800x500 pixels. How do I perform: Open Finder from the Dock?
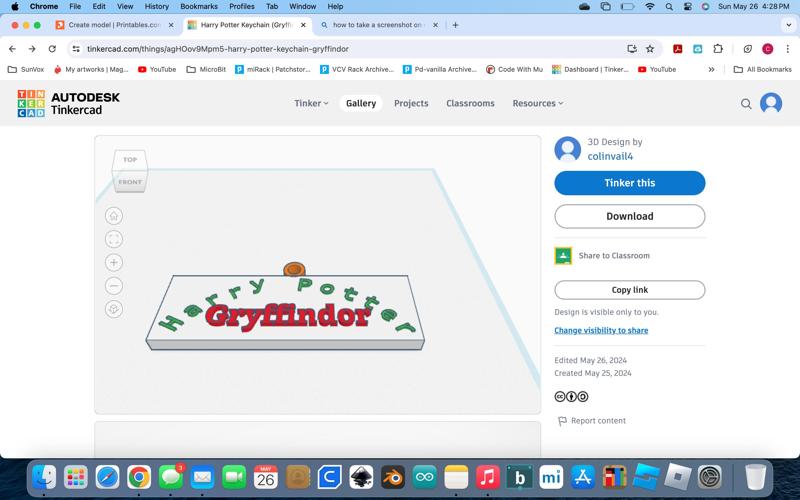pyautogui.click(x=44, y=478)
